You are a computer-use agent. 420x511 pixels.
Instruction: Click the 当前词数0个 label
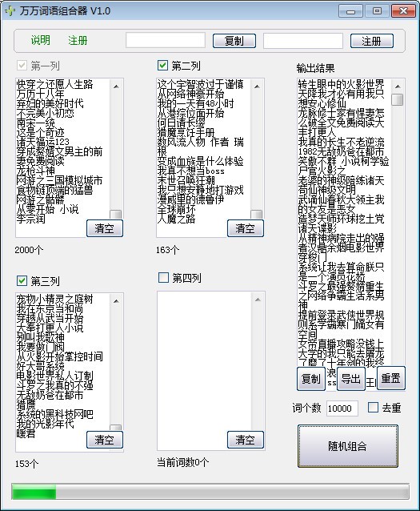click(183, 462)
